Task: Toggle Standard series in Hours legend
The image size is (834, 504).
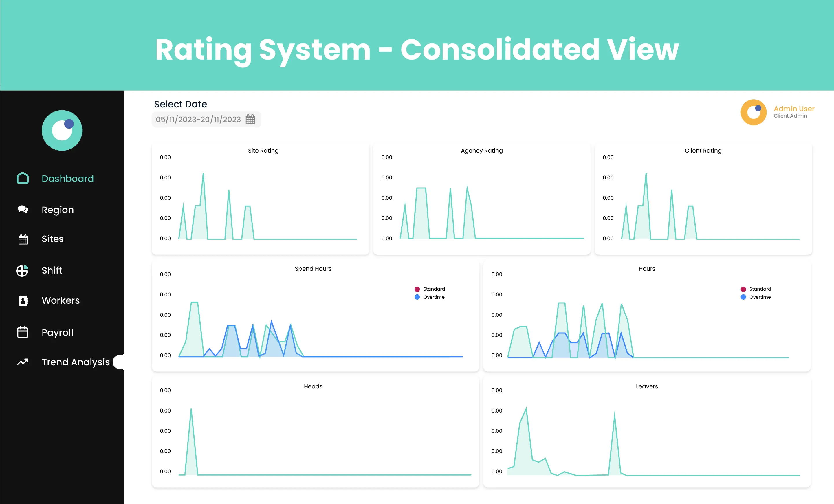Action: click(x=760, y=289)
